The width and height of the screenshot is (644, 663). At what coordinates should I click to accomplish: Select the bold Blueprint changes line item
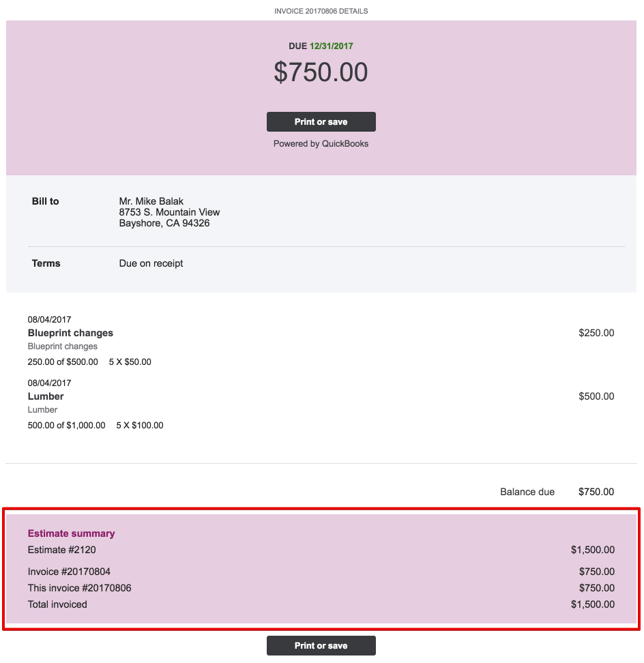point(70,333)
